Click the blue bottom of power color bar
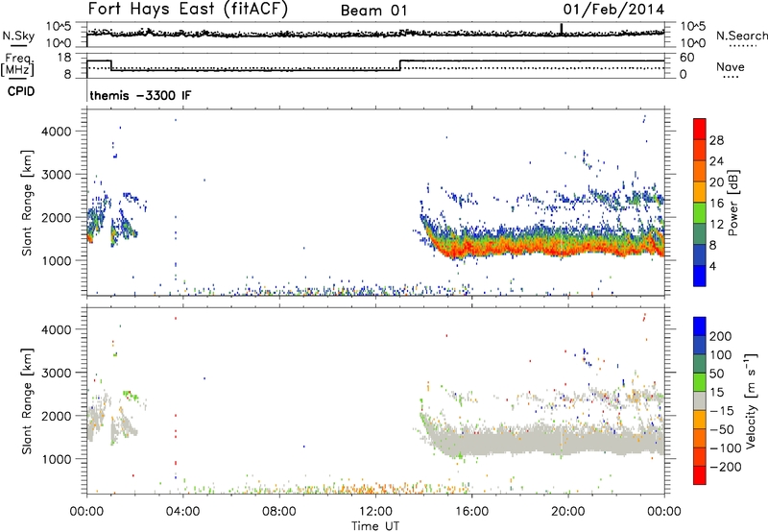This screenshot has width=768, height=532. tap(700, 276)
